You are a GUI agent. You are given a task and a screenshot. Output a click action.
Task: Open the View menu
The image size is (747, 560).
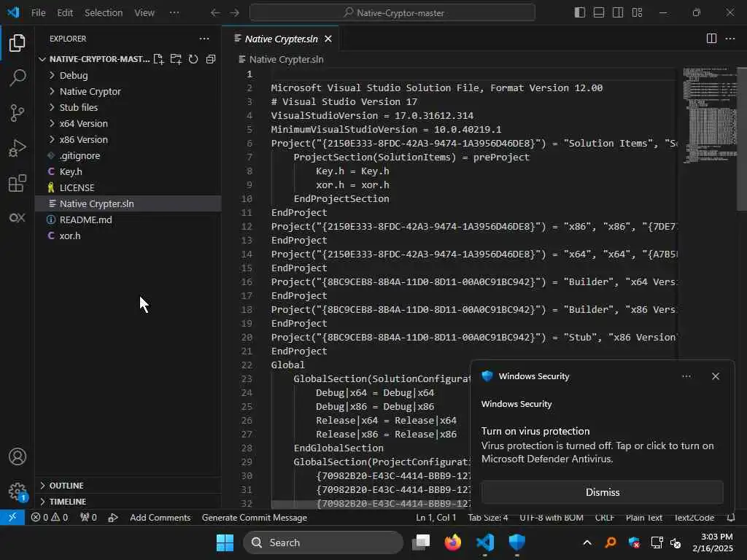[144, 13]
